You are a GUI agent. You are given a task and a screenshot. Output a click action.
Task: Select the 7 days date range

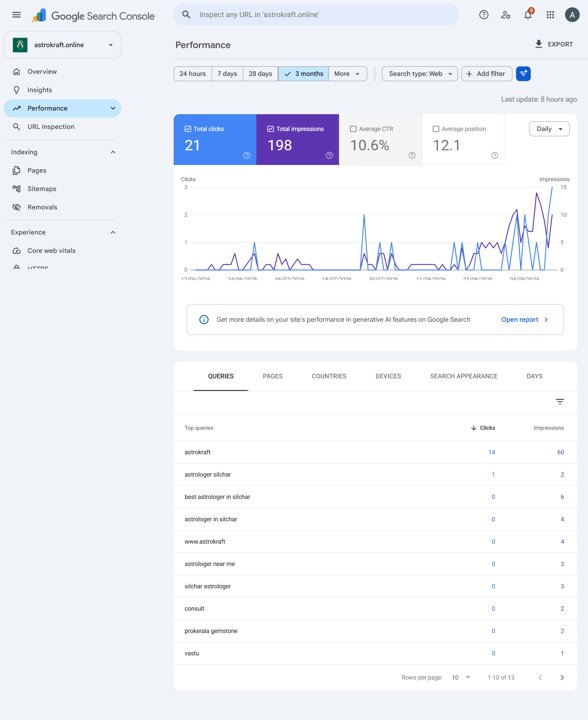point(227,74)
